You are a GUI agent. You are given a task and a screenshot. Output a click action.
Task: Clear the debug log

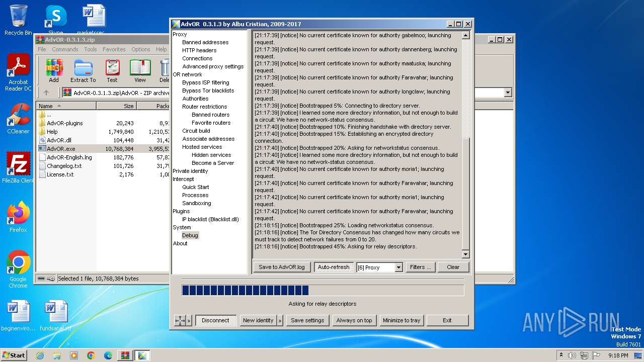pos(453,267)
